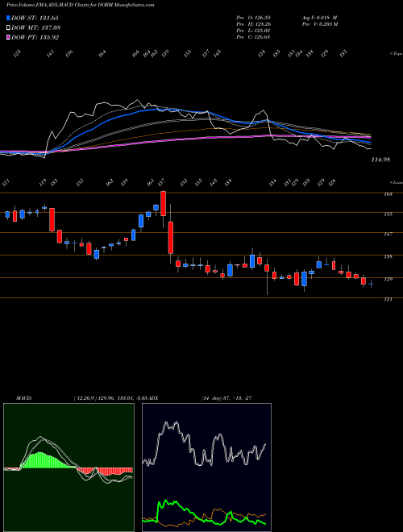403x532 pixels.
Task: Click the 'Pre L: 125.08' value
Action: pos(253,31)
